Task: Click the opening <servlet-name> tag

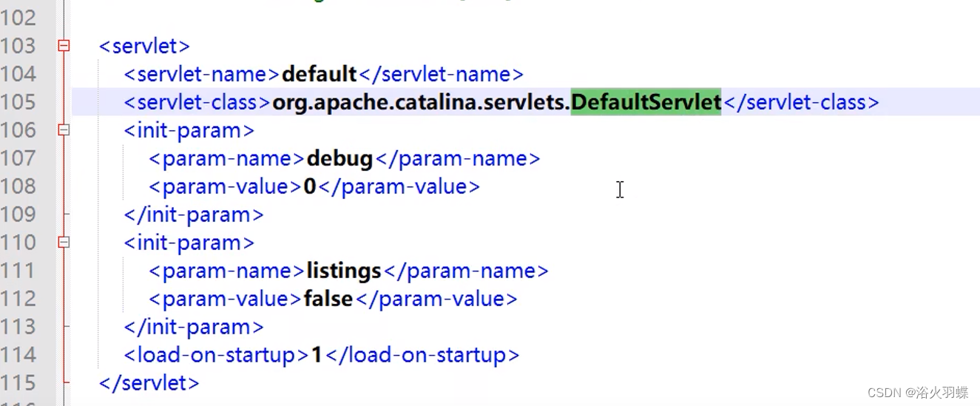Action: pos(203,74)
